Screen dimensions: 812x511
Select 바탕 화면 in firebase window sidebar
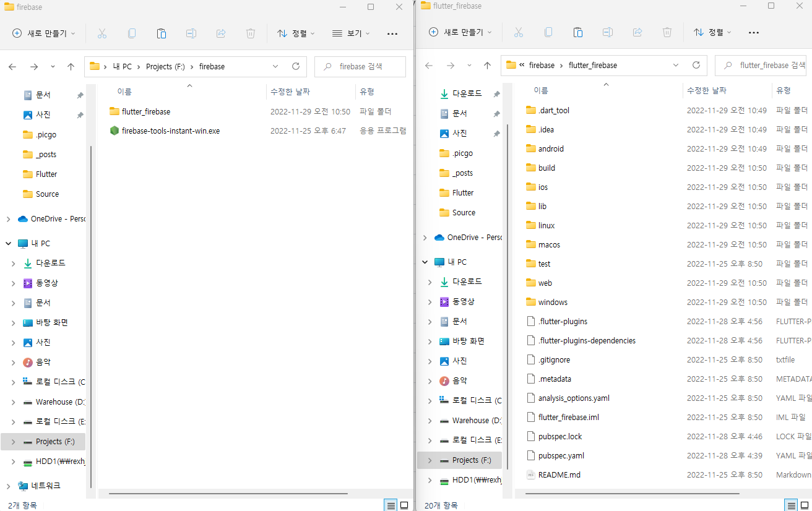pyautogui.click(x=45, y=323)
